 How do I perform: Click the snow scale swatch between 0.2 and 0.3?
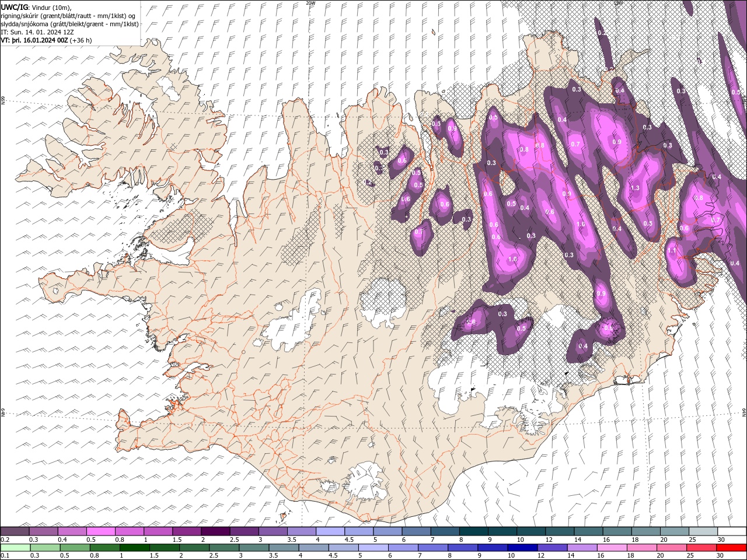pyautogui.click(x=15, y=531)
